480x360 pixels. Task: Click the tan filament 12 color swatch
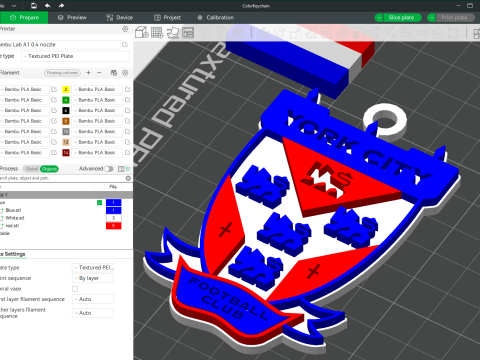tap(66, 142)
